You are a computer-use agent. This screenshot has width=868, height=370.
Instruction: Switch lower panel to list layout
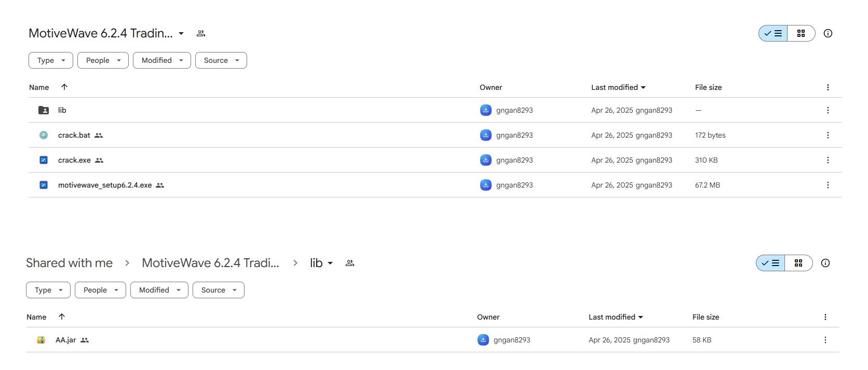pyautogui.click(x=770, y=263)
